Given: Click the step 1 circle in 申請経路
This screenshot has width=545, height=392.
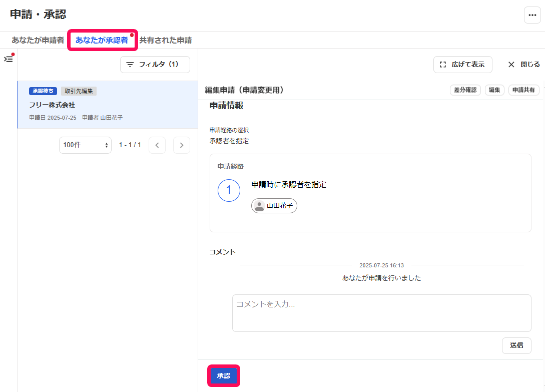Looking at the screenshot, I should (229, 190).
